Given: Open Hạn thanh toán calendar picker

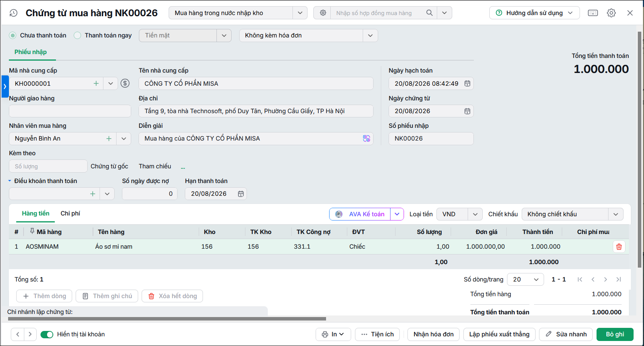Looking at the screenshot, I should (x=241, y=194).
